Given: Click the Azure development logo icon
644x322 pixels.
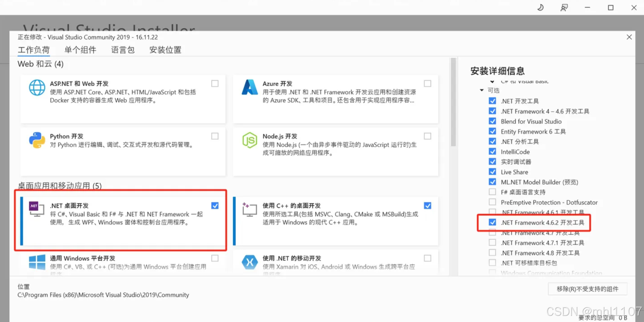Looking at the screenshot, I should 249,87.
